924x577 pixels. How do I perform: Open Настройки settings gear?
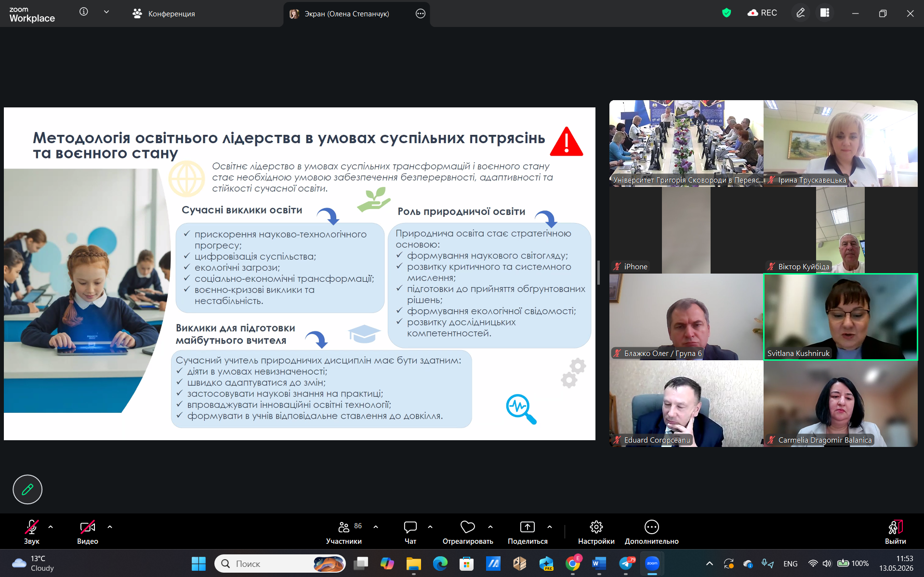pos(596,532)
